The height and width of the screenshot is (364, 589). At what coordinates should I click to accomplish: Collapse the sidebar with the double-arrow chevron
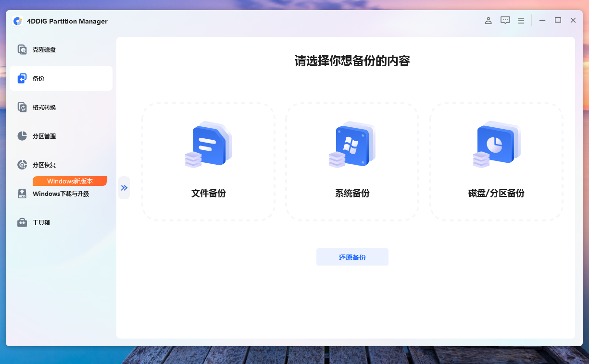pyautogui.click(x=124, y=188)
